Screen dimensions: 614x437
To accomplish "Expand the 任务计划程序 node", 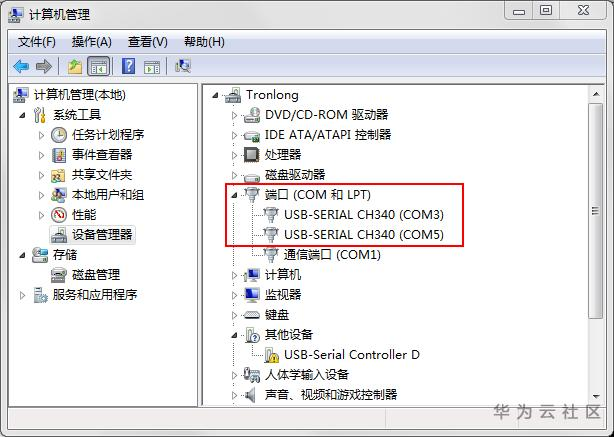I will click(x=42, y=135).
